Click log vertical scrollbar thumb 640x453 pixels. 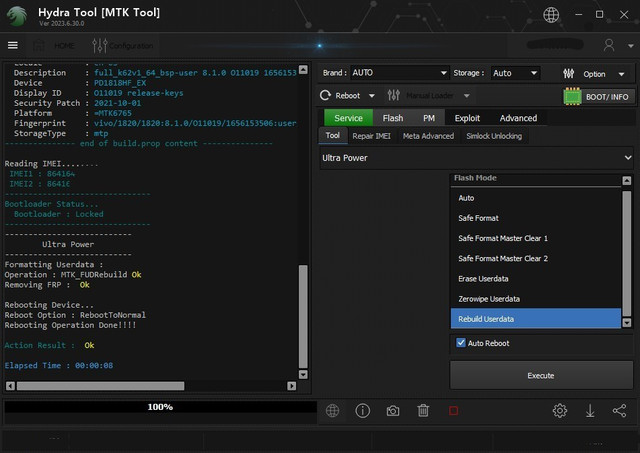tap(303, 316)
